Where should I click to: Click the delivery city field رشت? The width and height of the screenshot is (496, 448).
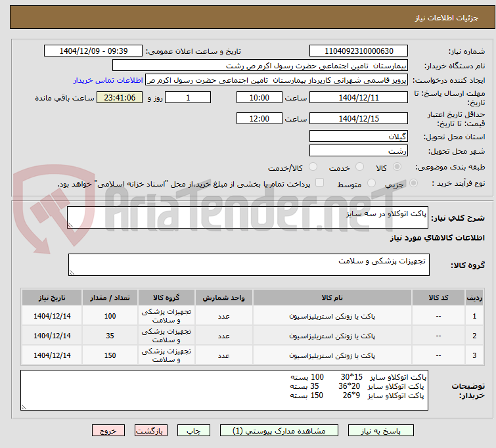point(359,150)
